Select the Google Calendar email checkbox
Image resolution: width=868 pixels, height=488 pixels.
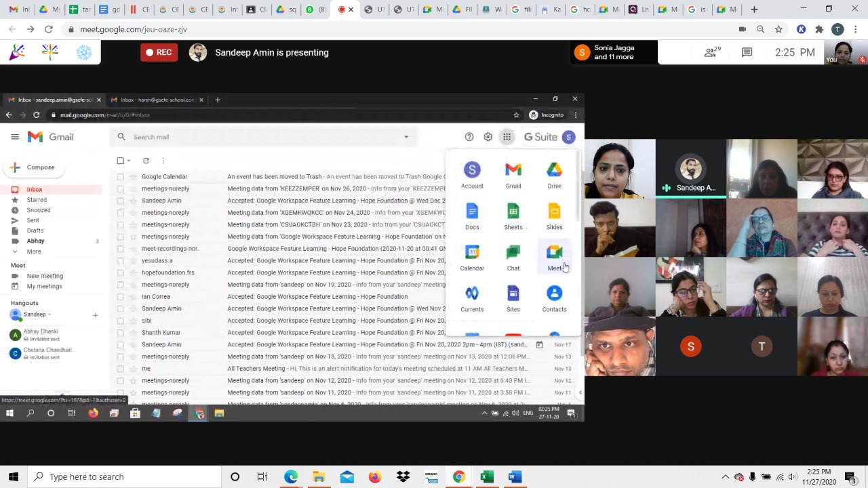120,177
